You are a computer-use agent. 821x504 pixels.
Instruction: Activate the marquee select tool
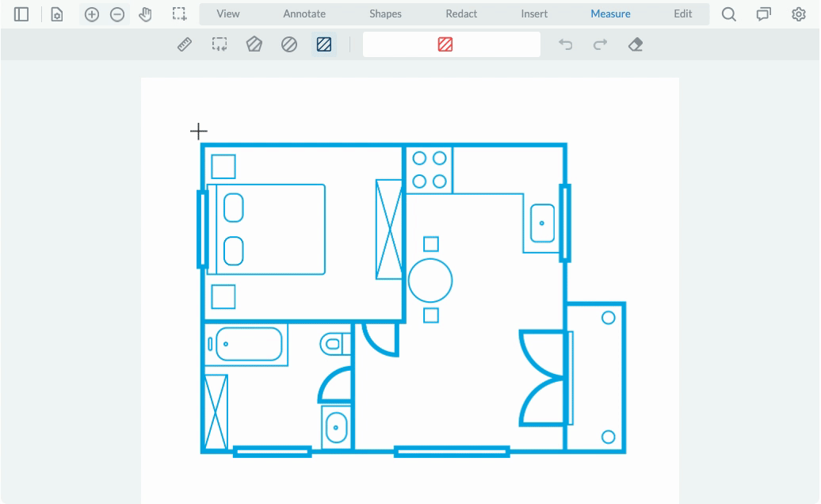coord(180,14)
